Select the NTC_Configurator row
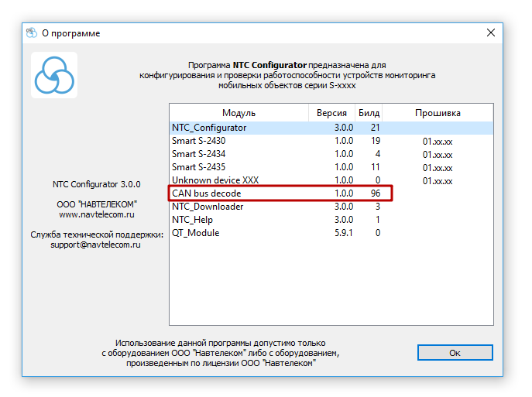The image size is (532, 397). coord(331,128)
